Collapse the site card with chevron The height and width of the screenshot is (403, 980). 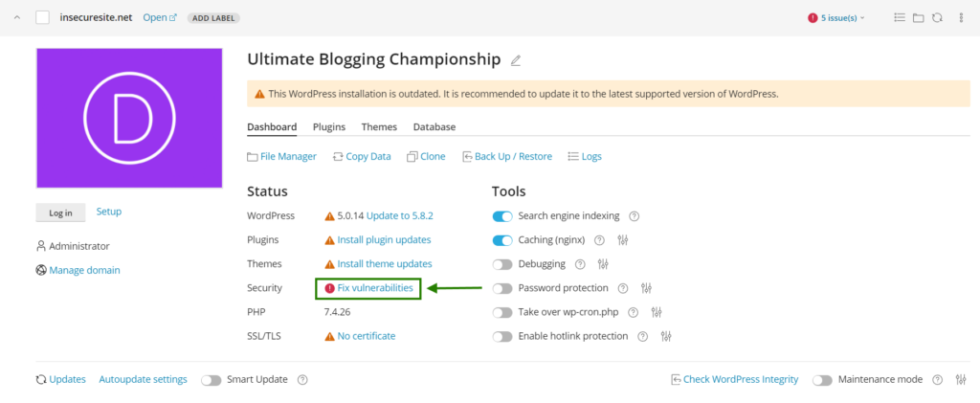point(17,17)
